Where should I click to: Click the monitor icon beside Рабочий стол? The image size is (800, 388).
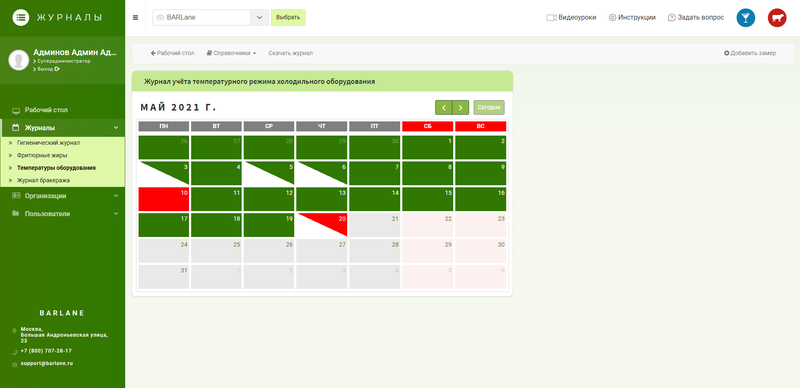coord(16,110)
